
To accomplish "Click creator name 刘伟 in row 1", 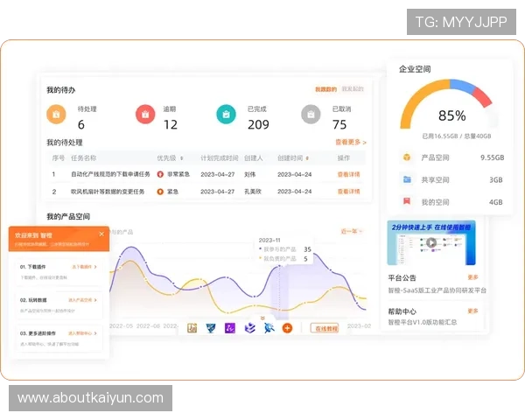I will point(249,174).
